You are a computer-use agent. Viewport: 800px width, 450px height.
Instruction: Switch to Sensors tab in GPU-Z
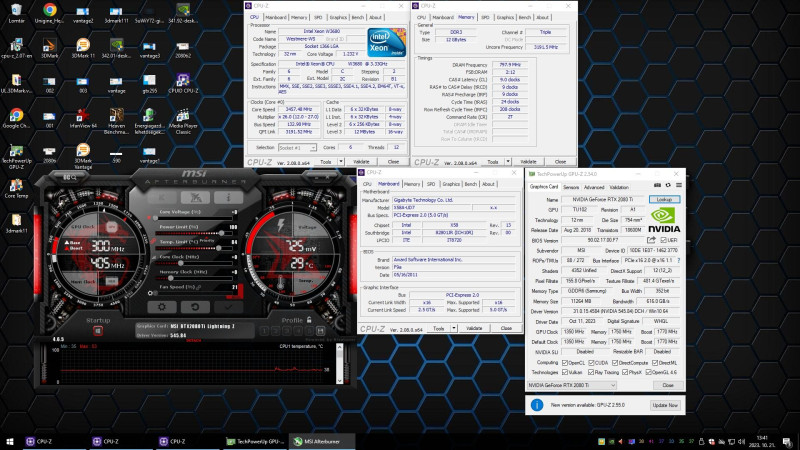coord(570,187)
